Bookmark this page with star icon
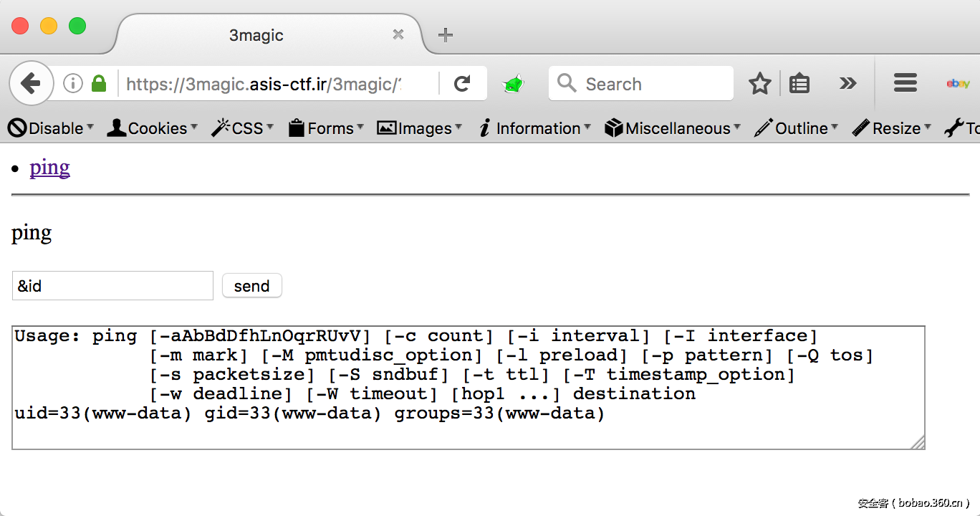 pos(759,84)
